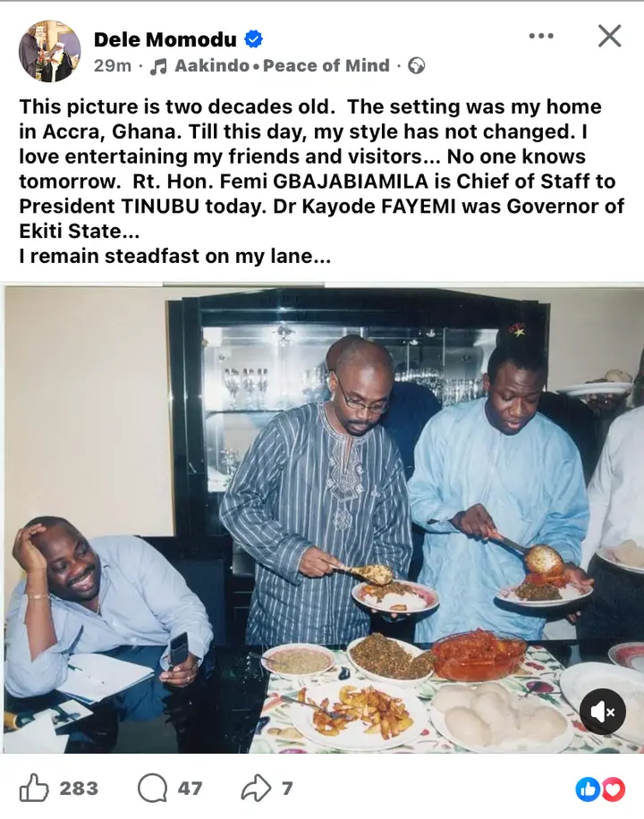The height and width of the screenshot is (819, 644).
Task: Click the red heart reaction emoji
Action: [614, 789]
